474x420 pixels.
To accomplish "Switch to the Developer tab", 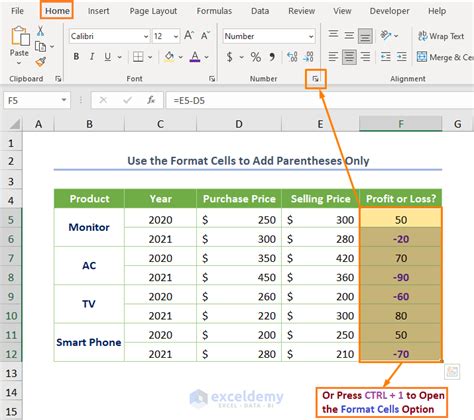I will coord(389,11).
